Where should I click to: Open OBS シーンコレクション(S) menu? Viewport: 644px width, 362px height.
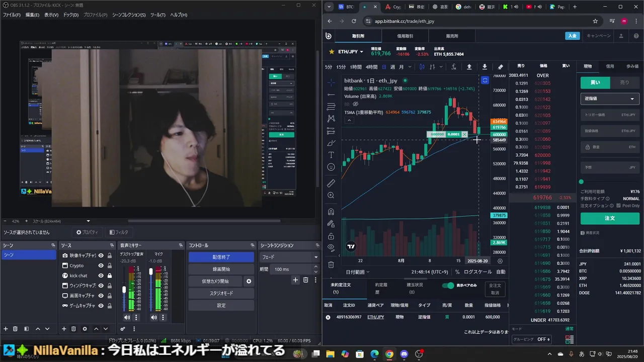point(128,15)
